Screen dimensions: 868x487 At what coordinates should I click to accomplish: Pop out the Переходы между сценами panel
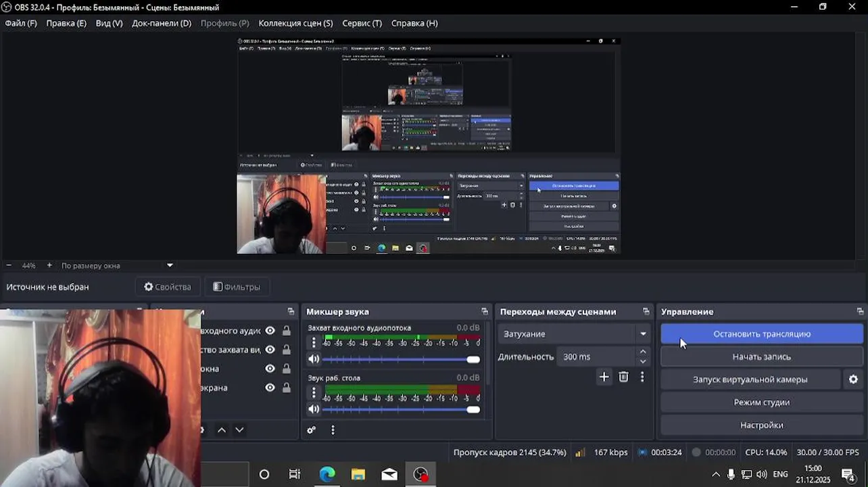[646, 312]
